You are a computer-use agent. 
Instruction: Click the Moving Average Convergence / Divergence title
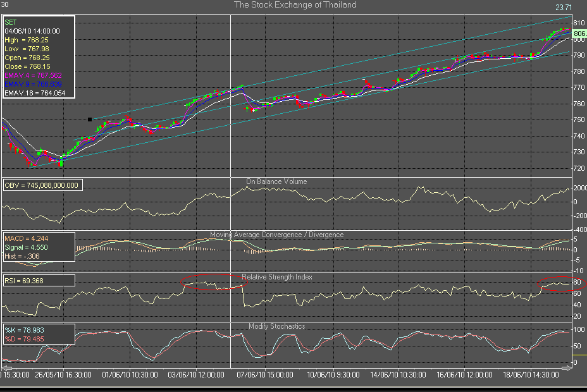(x=276, y=235)
